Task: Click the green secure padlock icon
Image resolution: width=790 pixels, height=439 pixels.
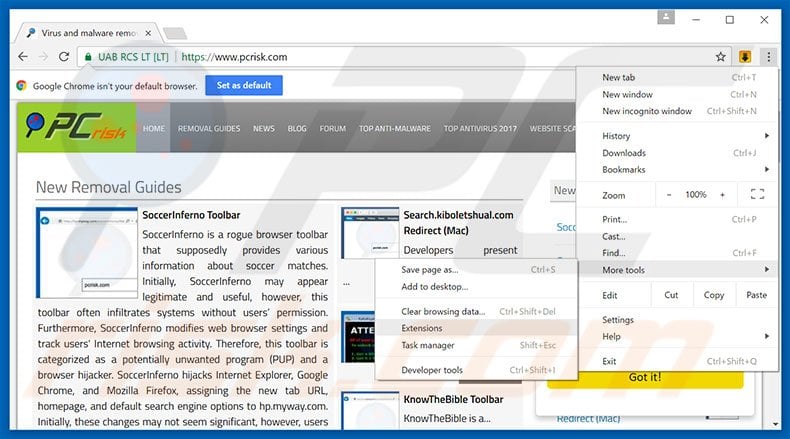Action: (x=88, y=57)
